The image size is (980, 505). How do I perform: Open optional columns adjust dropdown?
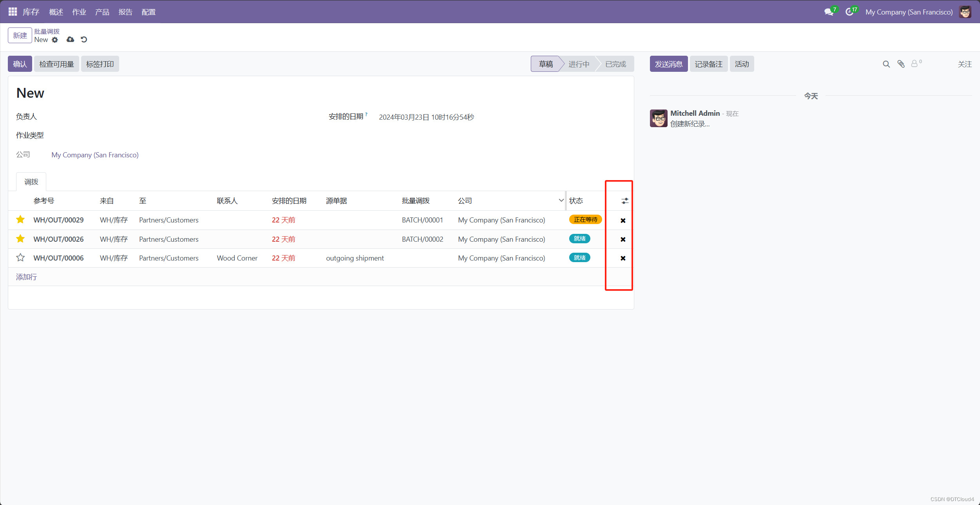pyautogui.click(x=625, y=201)
